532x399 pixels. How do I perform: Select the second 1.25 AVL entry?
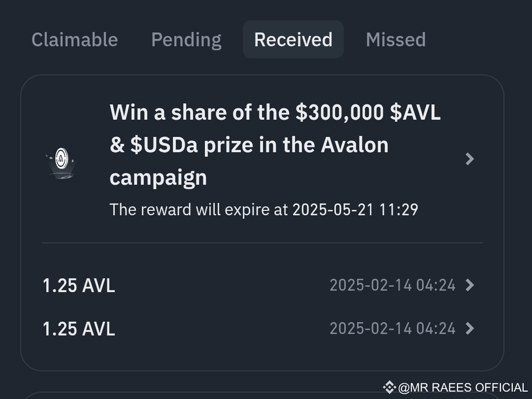tap(79, 329)
